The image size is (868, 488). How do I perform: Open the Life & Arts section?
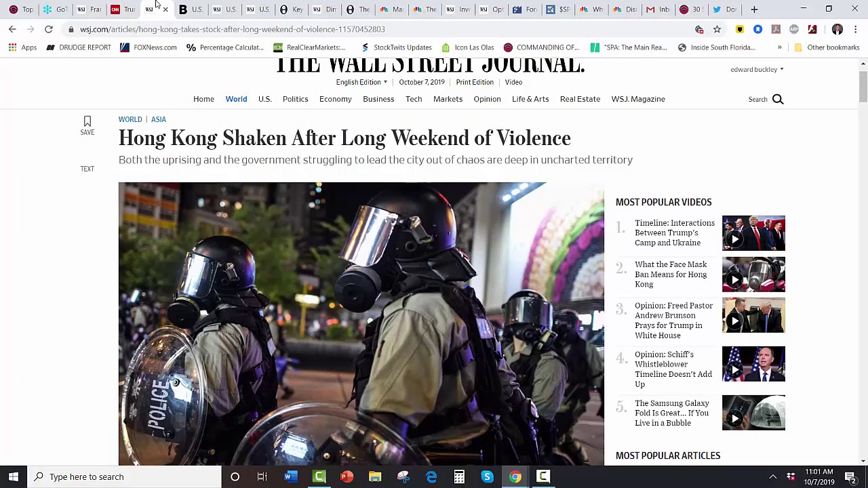coord(530,99)
